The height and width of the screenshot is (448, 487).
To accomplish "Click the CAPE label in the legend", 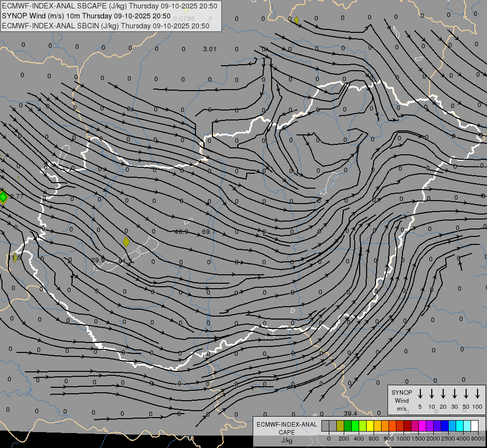I will click(x=287, y=433).
